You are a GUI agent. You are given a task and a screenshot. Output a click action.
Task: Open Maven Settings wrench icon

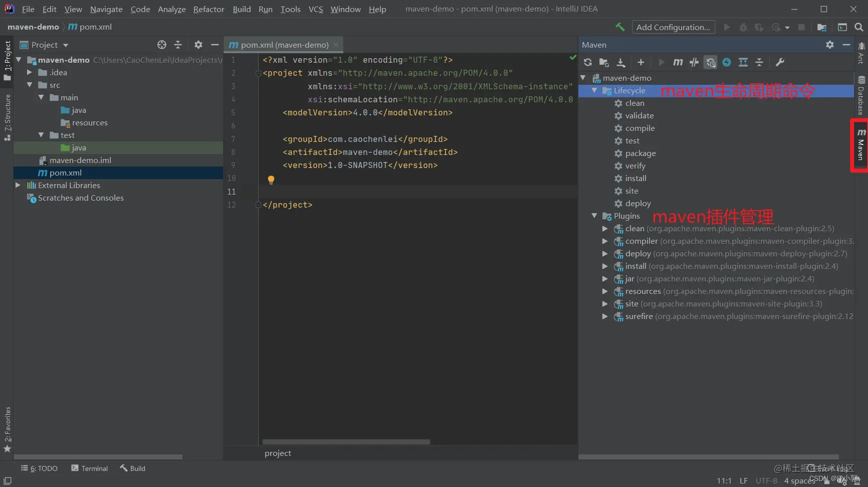(780, 62)
